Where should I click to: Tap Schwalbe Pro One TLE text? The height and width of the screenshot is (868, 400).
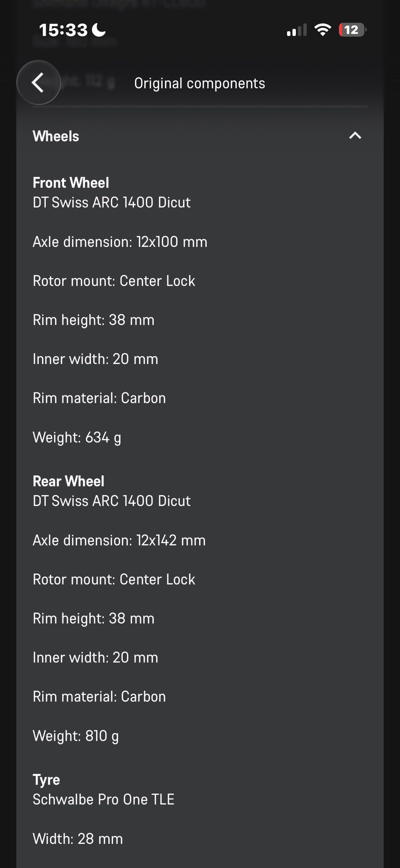[x=103, y=799]
